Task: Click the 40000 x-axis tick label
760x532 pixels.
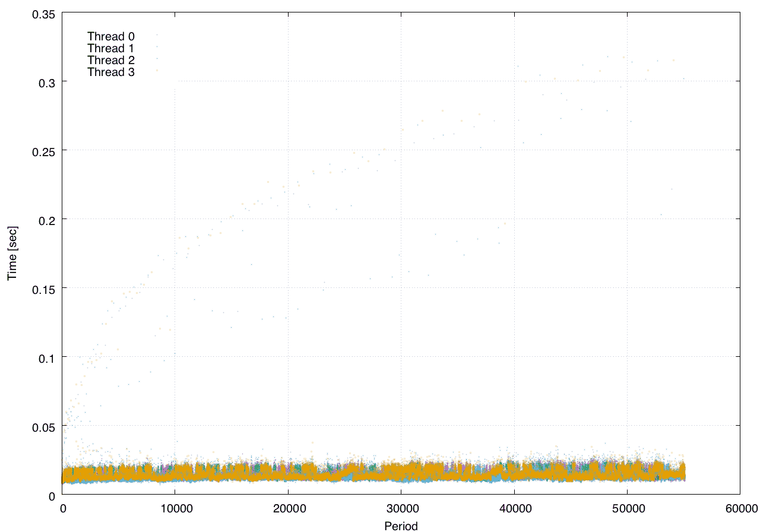Action: click(514, 508)
